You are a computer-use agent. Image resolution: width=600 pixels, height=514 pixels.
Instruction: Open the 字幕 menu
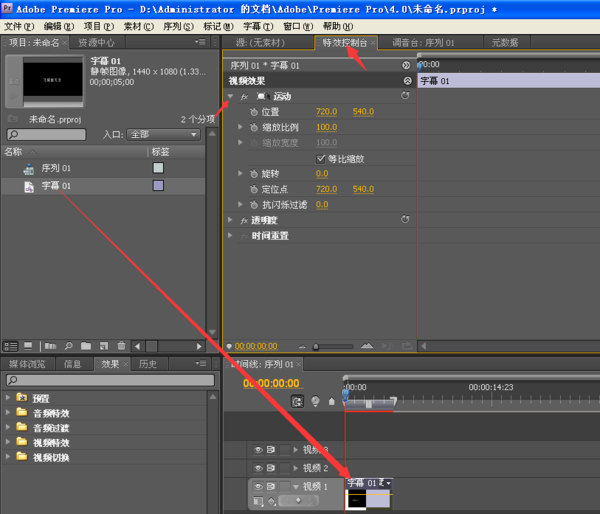coord(258,26)
